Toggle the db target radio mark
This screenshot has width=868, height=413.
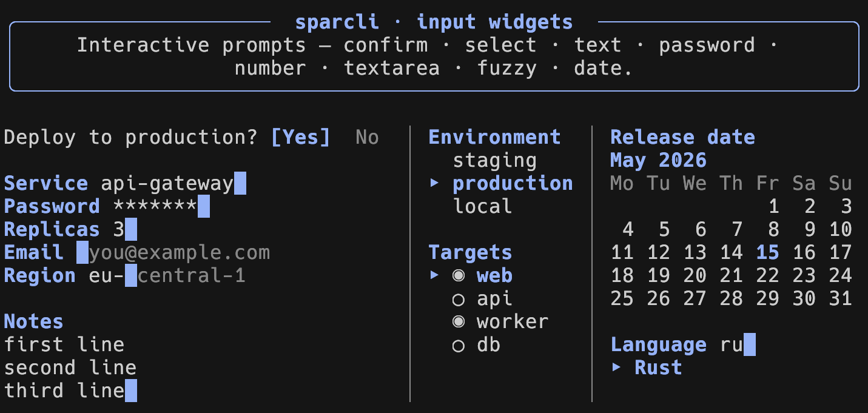[459, 346]
